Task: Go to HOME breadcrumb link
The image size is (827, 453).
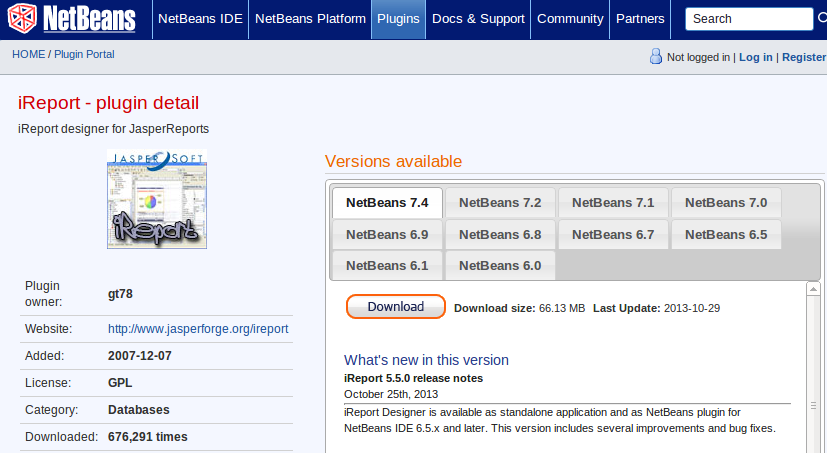Action: (28, 54)
